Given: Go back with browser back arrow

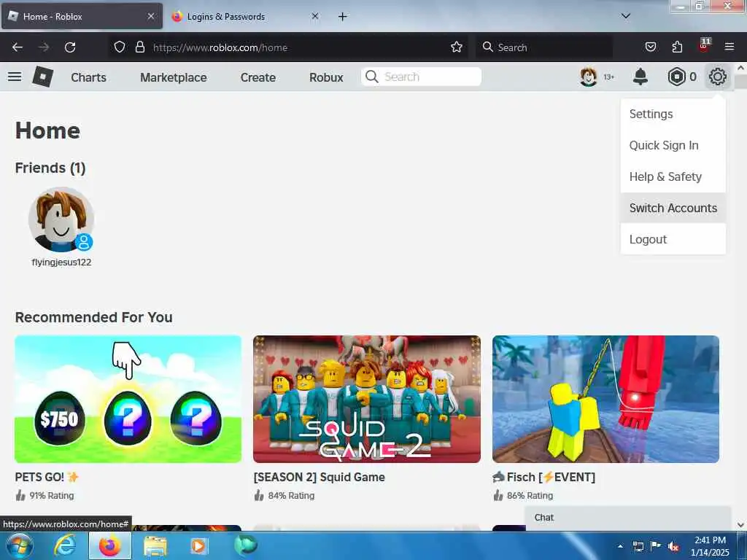Looking at the screenshot, I should [x=18, y=47].
